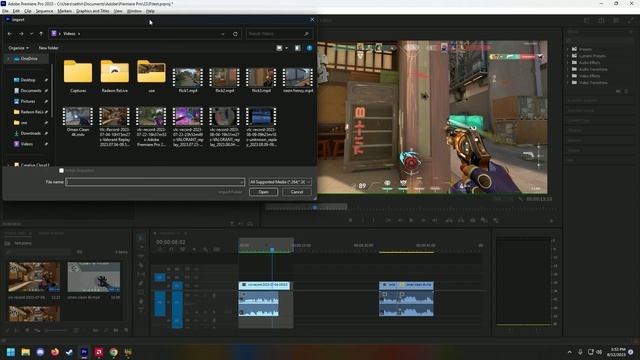Select the first vlc-record clip on the timeline
The width and height of the screenshot is (640, 360).
(264, 285)
